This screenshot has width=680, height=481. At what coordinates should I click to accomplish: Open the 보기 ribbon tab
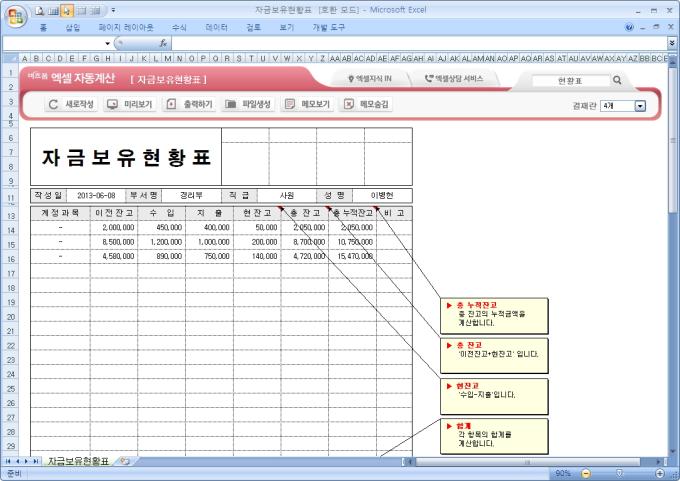pyautogui.click(x=287, y=27)
